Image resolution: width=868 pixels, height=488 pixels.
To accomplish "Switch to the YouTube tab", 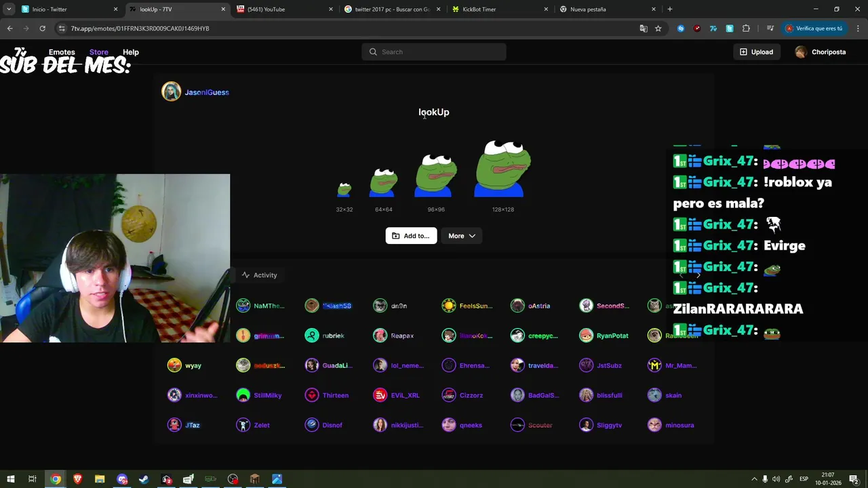I will [285, 9].
